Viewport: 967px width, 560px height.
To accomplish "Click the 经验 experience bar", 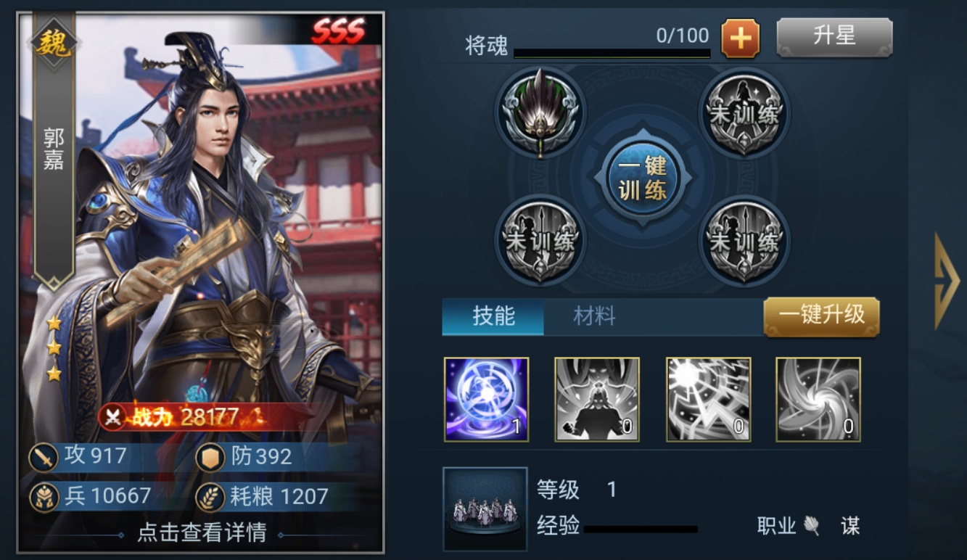I will coord(641,530).
